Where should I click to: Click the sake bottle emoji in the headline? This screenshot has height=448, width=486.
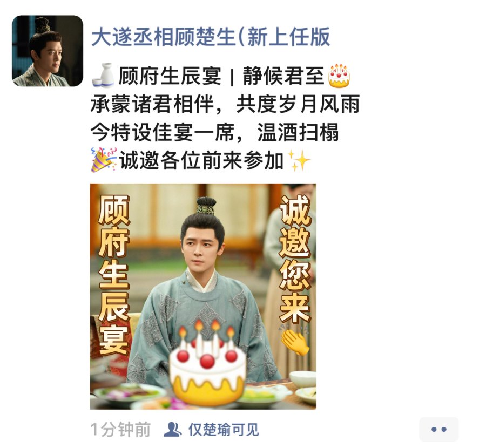point(103,75)
